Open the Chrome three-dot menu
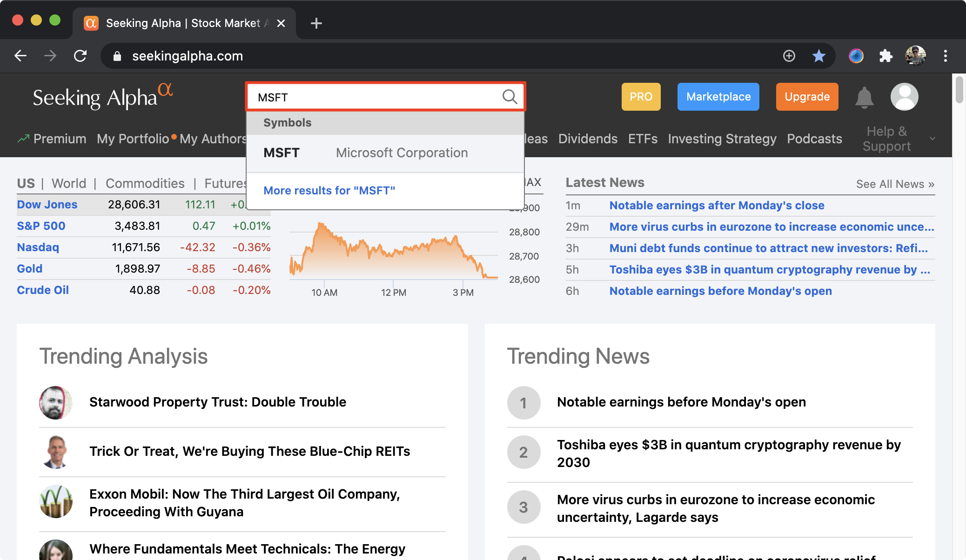The image size is (966, 560). (945, 56)
